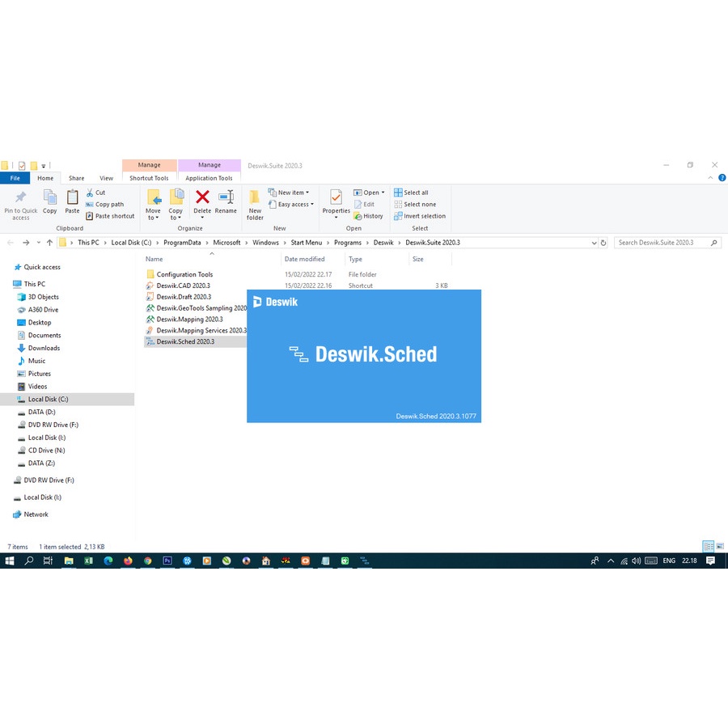The image size is (728, 728).
Task: Click Deswik in the address breadcrumb
Action: 383,243
